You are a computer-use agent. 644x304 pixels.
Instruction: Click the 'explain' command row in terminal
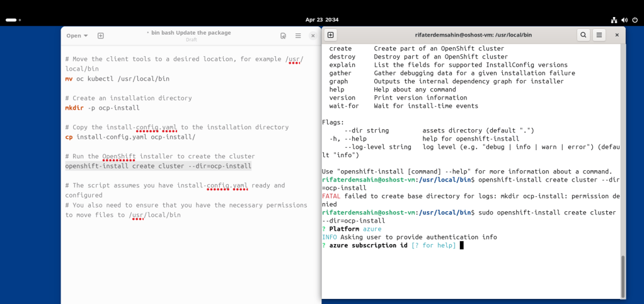pos(448,65)
